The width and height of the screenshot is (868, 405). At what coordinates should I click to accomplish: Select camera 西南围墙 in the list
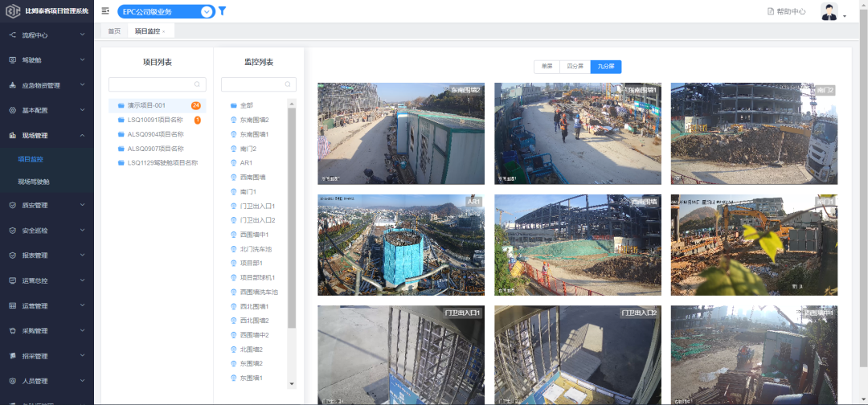pos(254,177)
